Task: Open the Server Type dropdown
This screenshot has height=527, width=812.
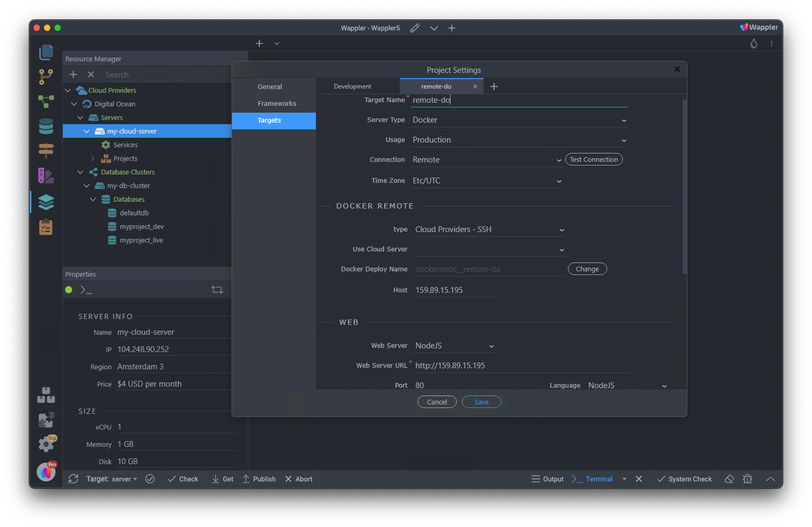Action: (x=519, y=120)
